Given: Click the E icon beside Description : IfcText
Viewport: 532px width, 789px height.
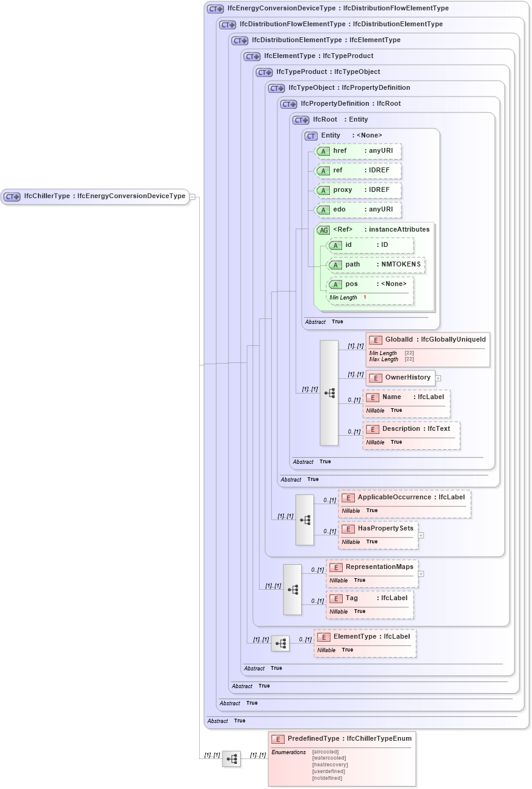Looking at the screenshot, I should tap(372, 429).
